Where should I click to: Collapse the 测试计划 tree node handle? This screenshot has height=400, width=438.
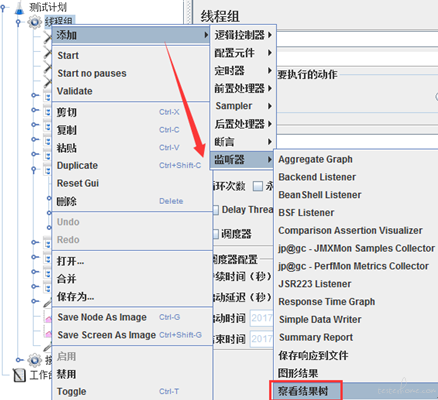tap(3, 7)
